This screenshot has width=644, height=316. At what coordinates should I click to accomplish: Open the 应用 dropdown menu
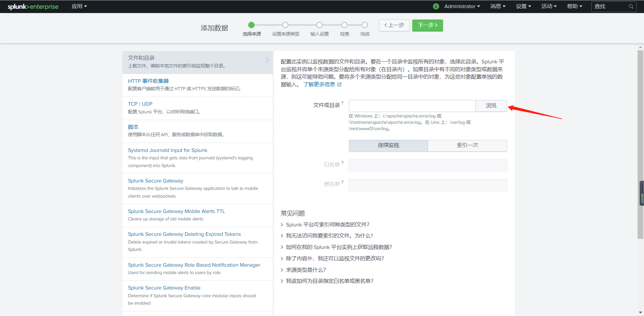(79, 6)
